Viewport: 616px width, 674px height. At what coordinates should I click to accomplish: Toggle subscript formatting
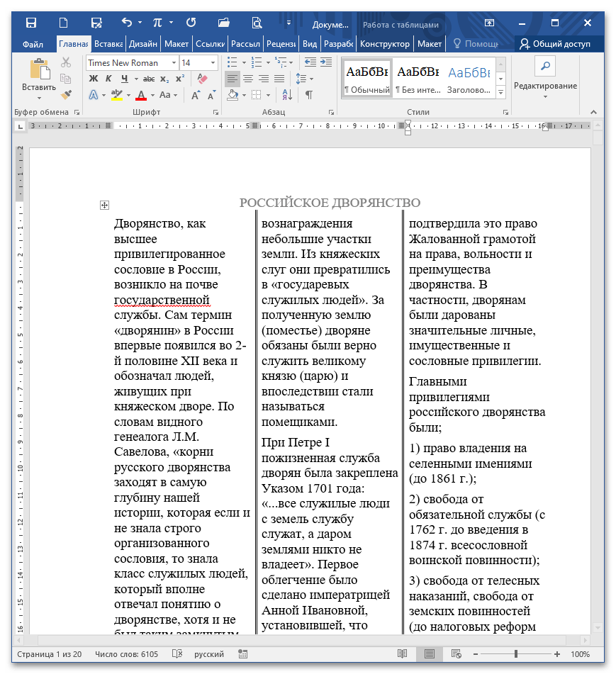164,79
